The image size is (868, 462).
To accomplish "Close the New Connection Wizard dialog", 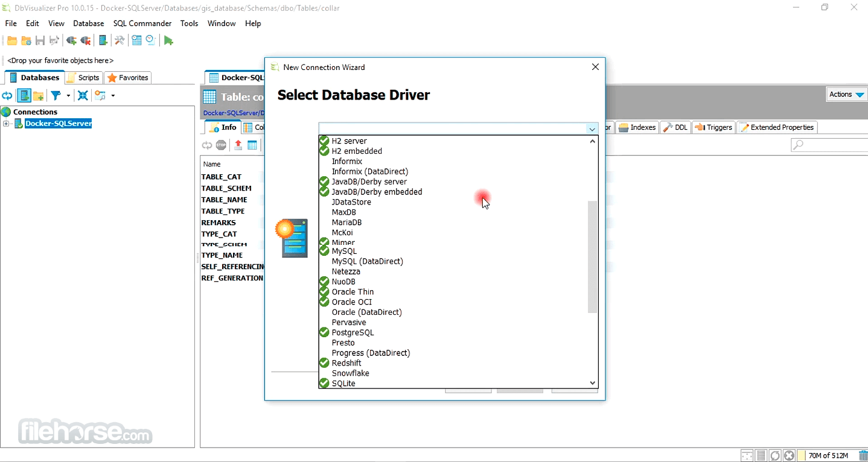I will (x=595, y=67).
